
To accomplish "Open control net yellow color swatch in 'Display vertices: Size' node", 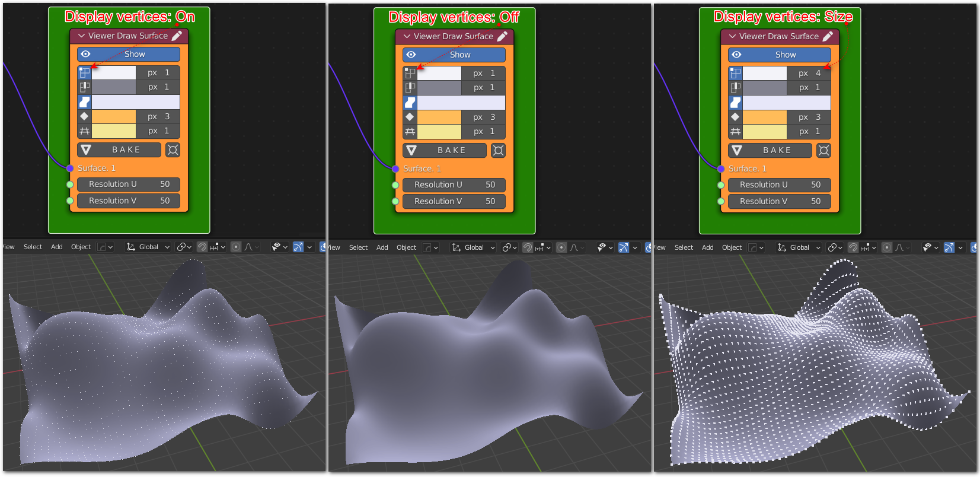I will (765, 131).
